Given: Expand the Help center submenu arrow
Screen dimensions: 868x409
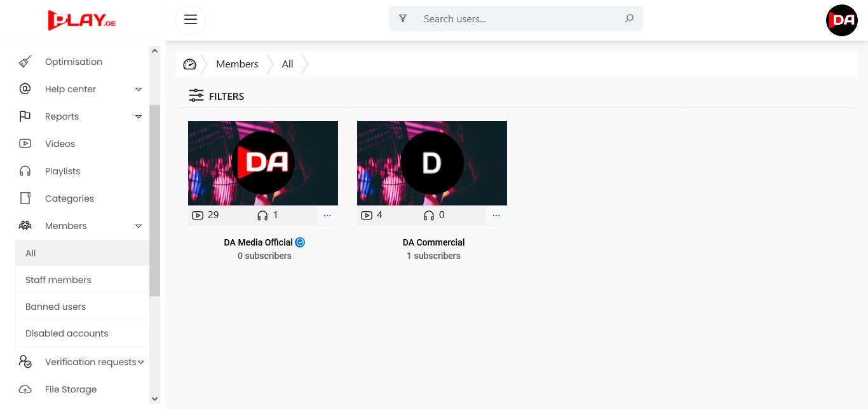Looking at the screenshot, I should pos(139,89).
